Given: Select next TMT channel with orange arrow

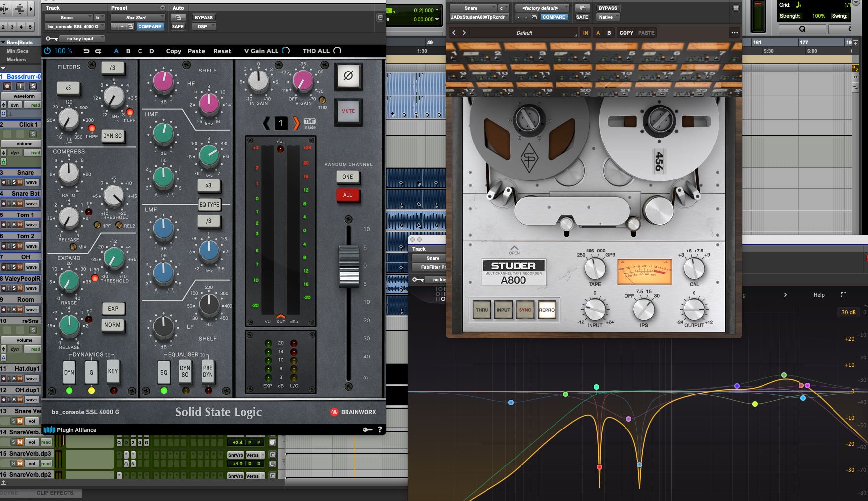Looking at the screenshot, I should 296,123.
